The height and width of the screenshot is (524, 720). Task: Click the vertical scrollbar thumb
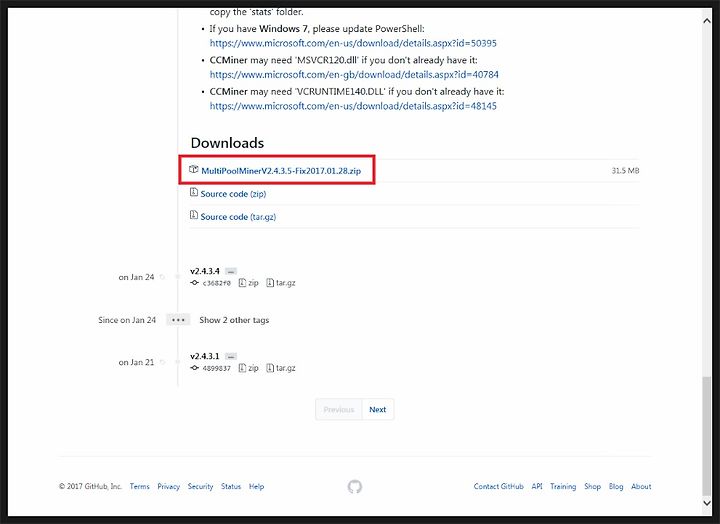707,436
